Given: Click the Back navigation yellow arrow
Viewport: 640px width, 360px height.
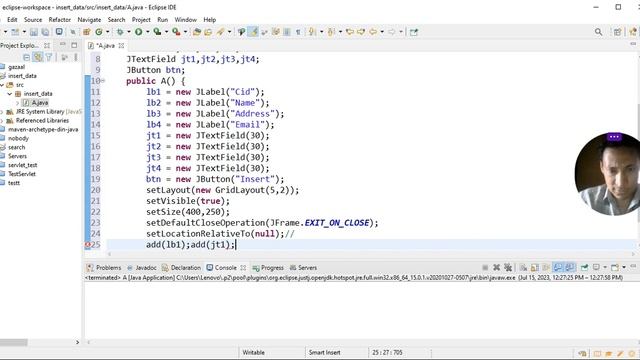Looking at the screenshot, I should (373, 32).
